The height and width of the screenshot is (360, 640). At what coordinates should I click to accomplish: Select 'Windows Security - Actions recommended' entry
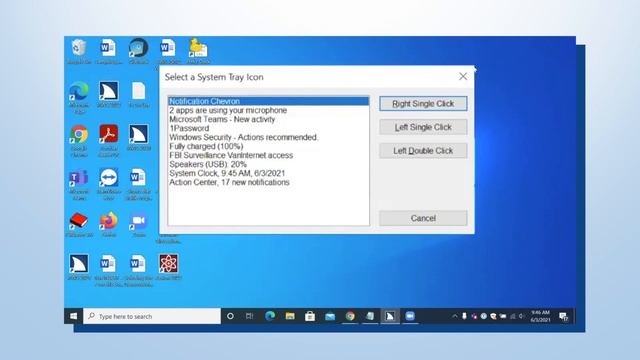click(x=269, y=137)
